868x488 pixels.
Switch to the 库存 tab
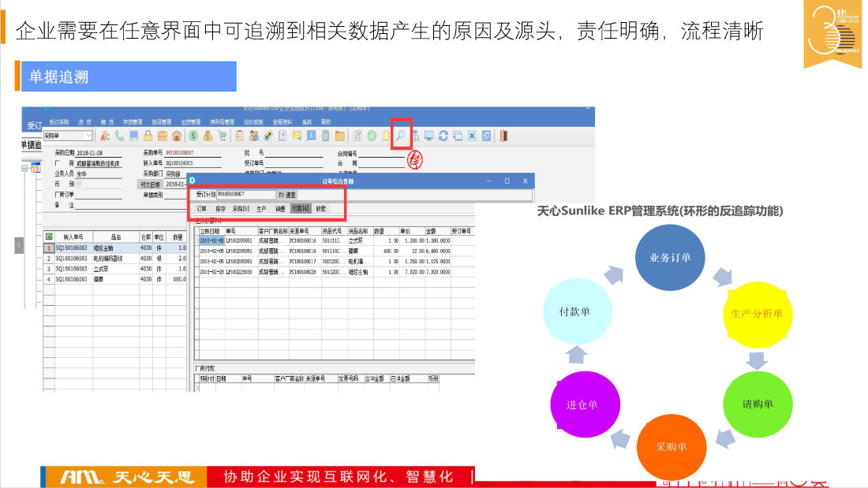[x=220, y=209]
